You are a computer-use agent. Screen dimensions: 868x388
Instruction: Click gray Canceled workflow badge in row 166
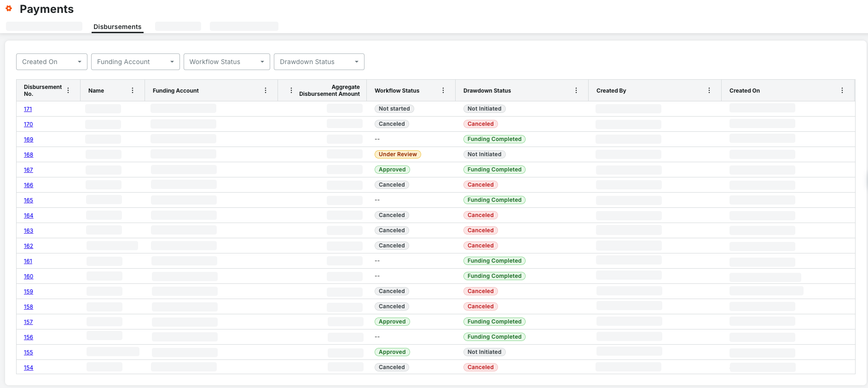(x=392, y=185)
